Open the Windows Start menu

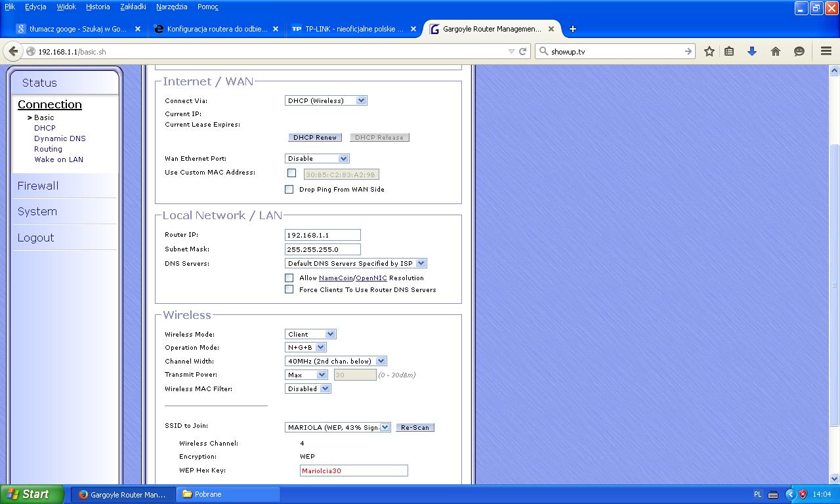point(32,494)
